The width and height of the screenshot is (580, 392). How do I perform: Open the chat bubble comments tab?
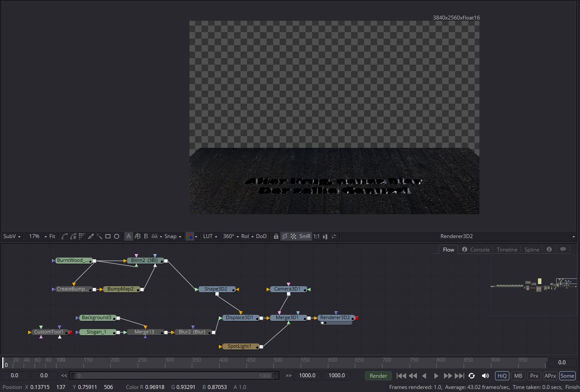[x=563, y=249]
